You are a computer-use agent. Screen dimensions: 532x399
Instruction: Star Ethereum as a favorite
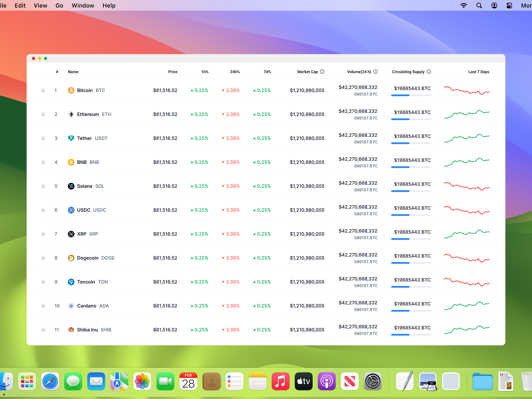click(x=43, y=114)
